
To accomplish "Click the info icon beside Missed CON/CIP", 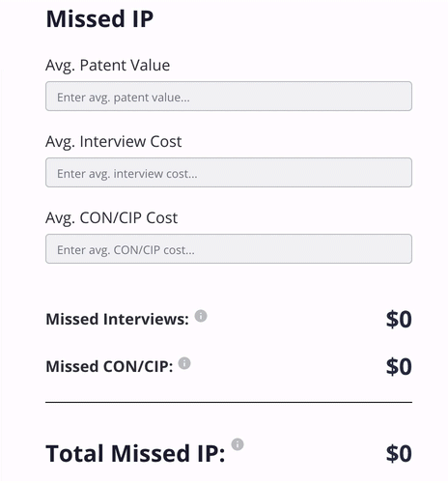I will 184,363.
